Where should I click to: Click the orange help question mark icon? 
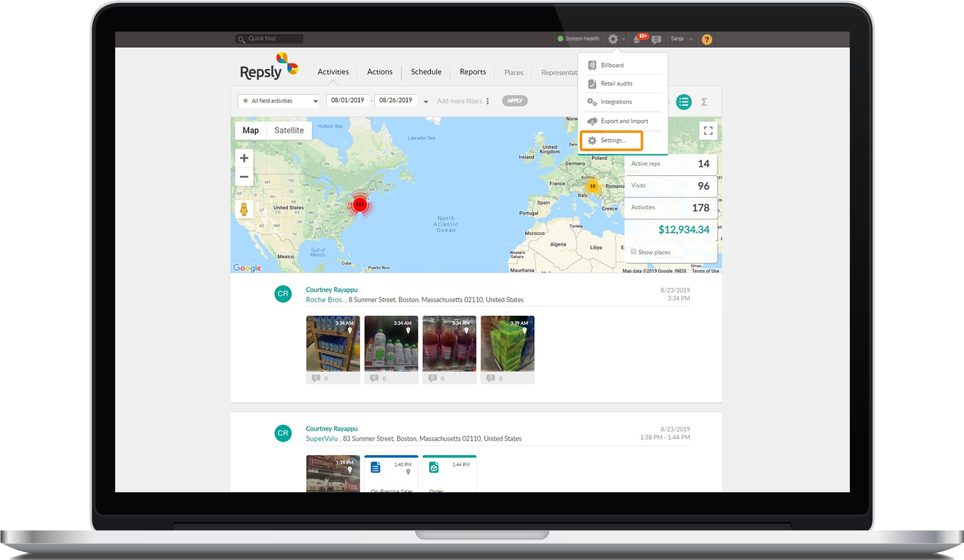707,39
